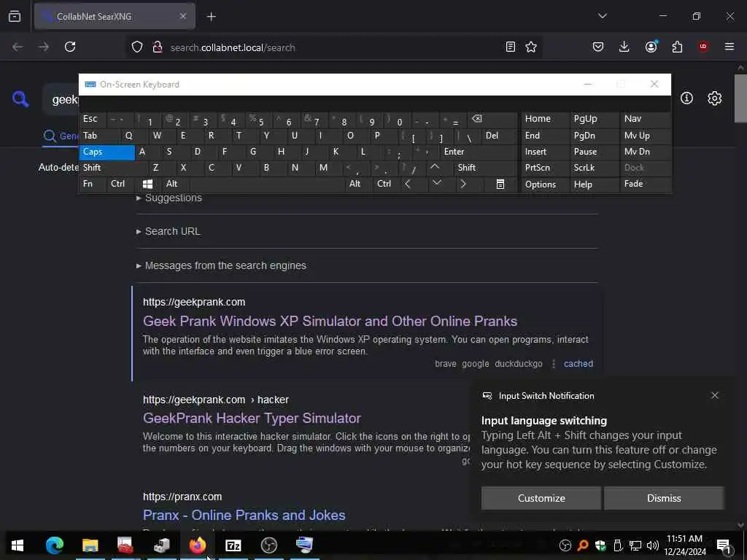The height and width of the screenshot is (560, 747).
Task: Click the down arrow key on the keyboard
Action: tap(436, 184)
